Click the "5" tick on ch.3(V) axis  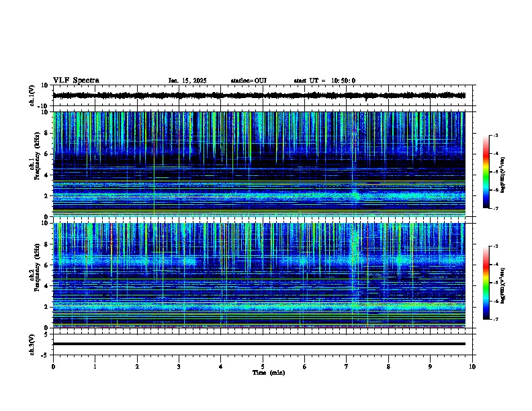coord(46,334)
